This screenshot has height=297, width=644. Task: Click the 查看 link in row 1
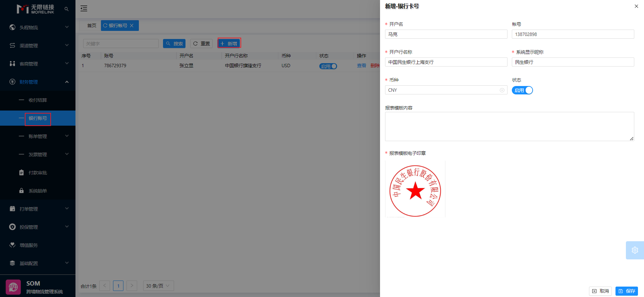(x=362, y=66)
